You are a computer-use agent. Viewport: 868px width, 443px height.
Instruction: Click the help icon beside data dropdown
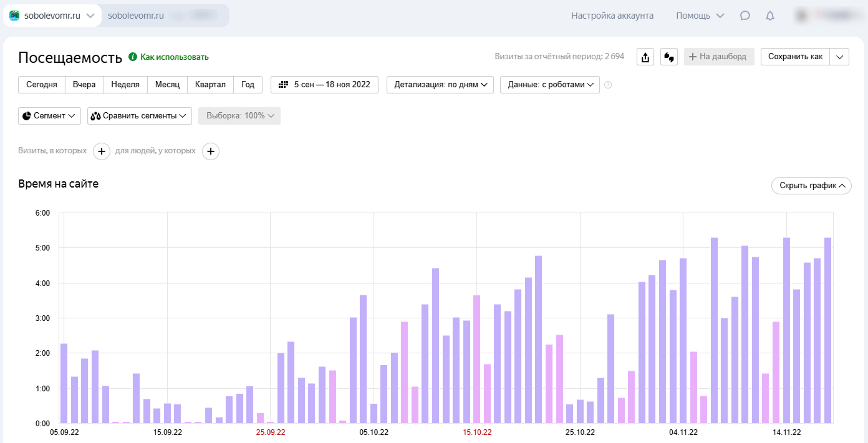pyautogui.click(x=608, y=85)
